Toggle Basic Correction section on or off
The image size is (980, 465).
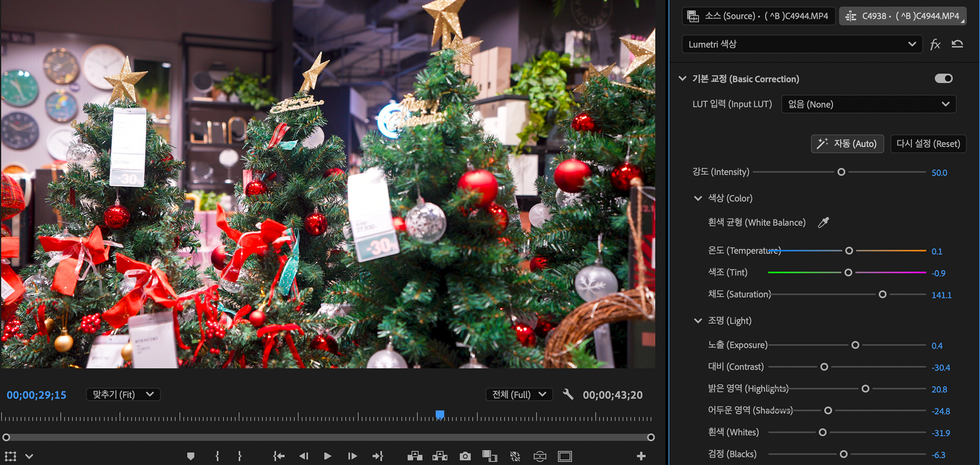[943, 78]
